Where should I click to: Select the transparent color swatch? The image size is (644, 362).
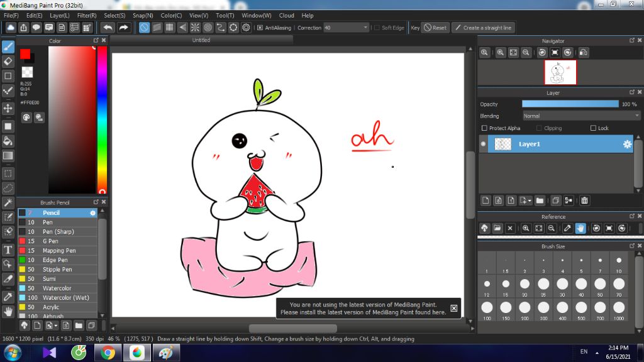coord(27,72)
